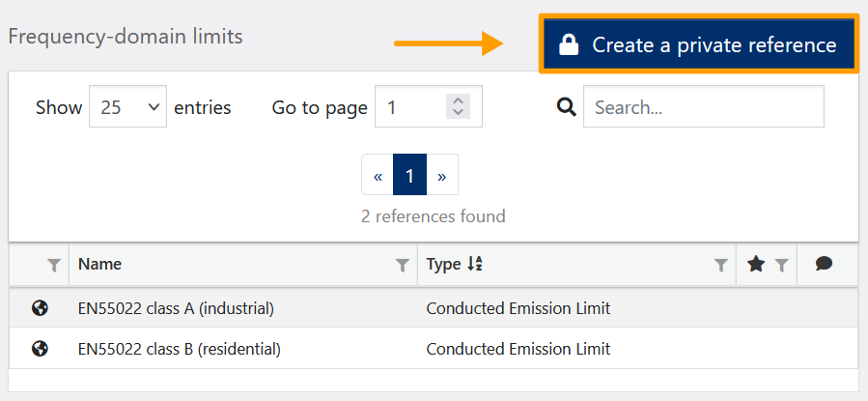Image resolution: width=868 pixels, height=401 pixels.
Task: Open the filter beside the star icon
Action: click(x=781, y=265)
